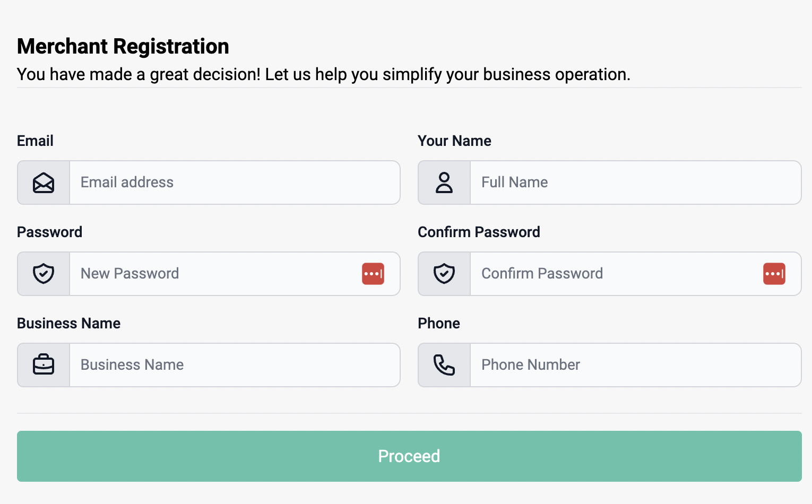Click the Email field label
The image size is (812, 504).
point(35,141)
